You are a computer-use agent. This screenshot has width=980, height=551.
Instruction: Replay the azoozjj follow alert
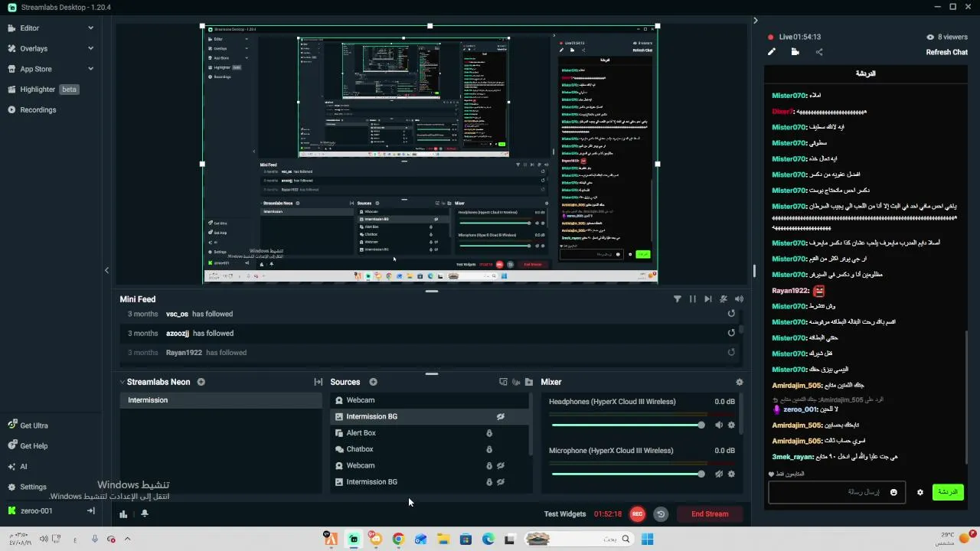point(731,333)
